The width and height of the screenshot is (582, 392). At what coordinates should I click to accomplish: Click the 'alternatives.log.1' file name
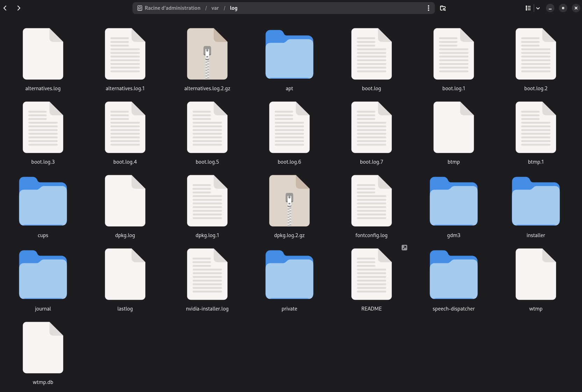(x=125, y=88)
